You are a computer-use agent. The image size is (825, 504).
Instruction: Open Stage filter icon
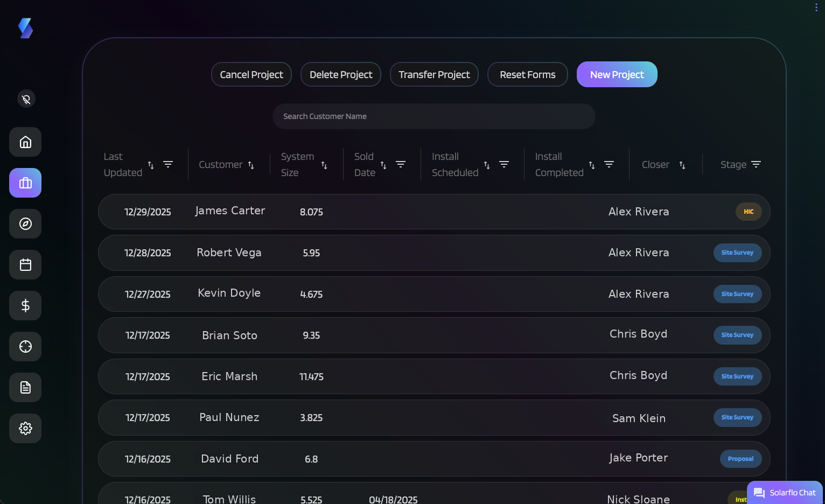tap(756, 164)
